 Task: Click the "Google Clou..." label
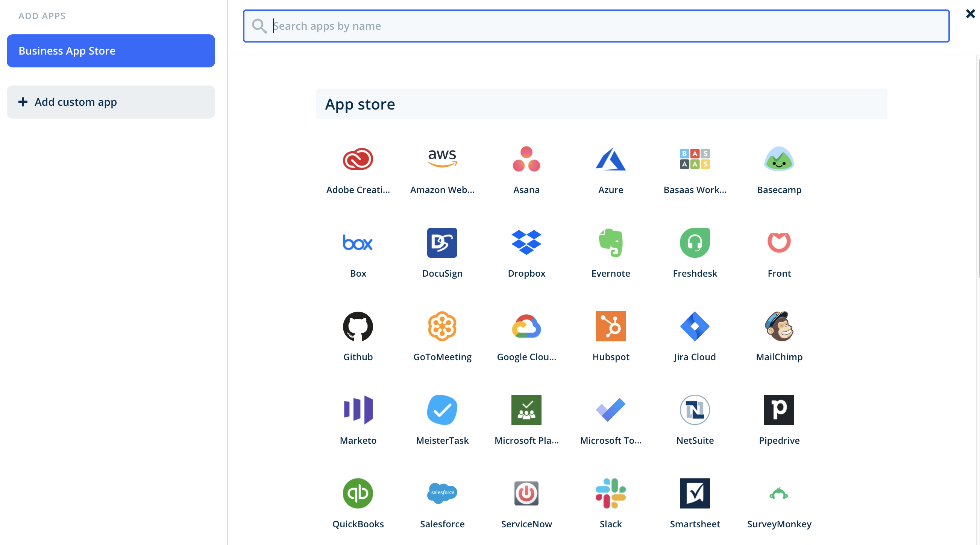click(526, 357)
